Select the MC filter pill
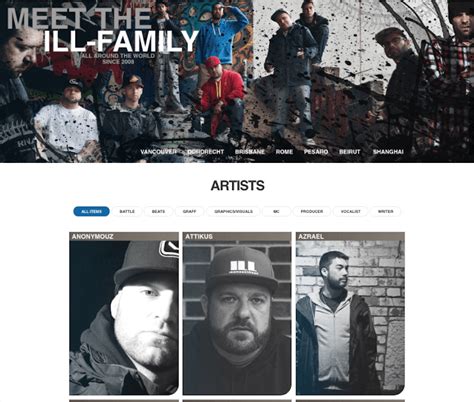The image size is (474, 402). [276, 211]
